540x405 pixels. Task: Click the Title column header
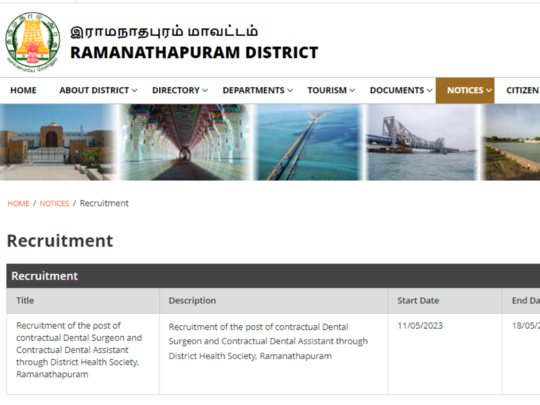point(25,301)
